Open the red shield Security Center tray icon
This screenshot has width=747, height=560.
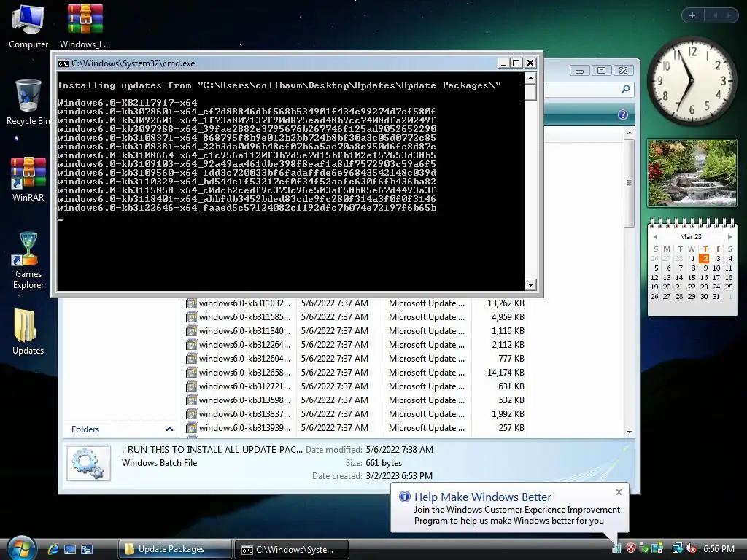[x=630, y=548]
